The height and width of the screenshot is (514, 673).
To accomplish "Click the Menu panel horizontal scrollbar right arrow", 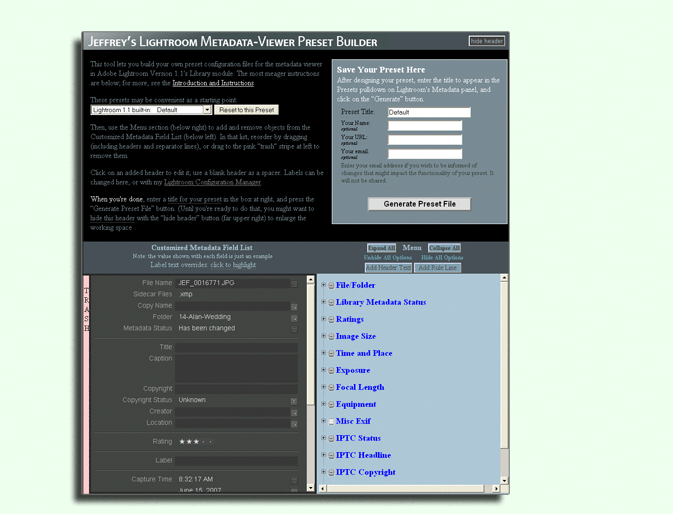I will click(496, 489).
